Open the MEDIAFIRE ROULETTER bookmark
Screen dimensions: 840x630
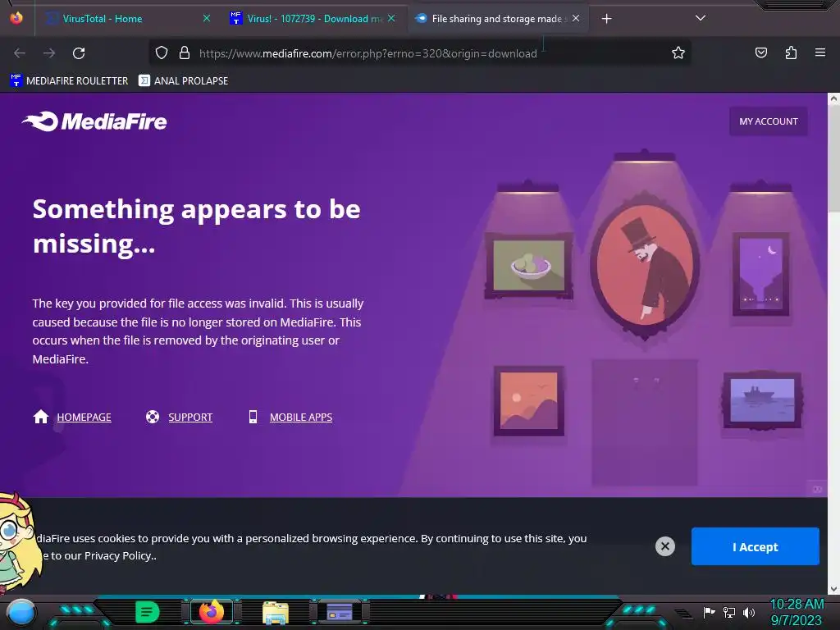(x=69, y=81)
